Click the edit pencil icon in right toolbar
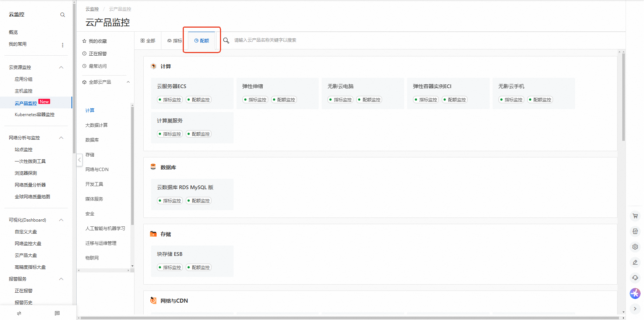644x320 pixels. (635, 262)
